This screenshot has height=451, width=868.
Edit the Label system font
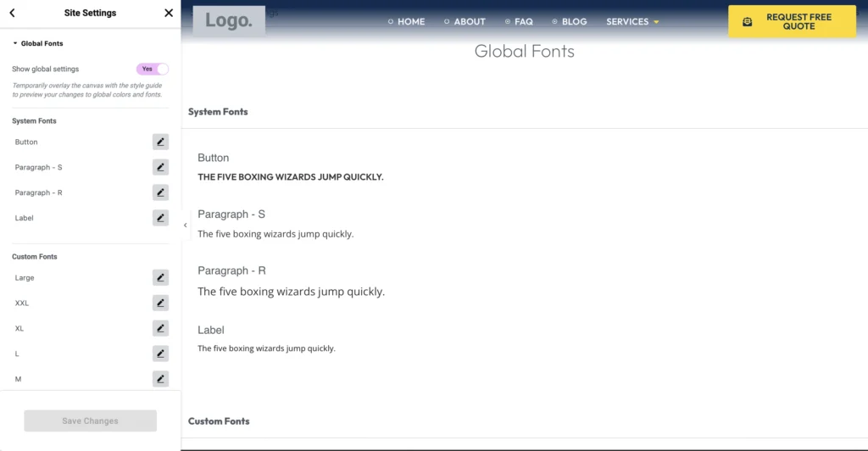160,218
